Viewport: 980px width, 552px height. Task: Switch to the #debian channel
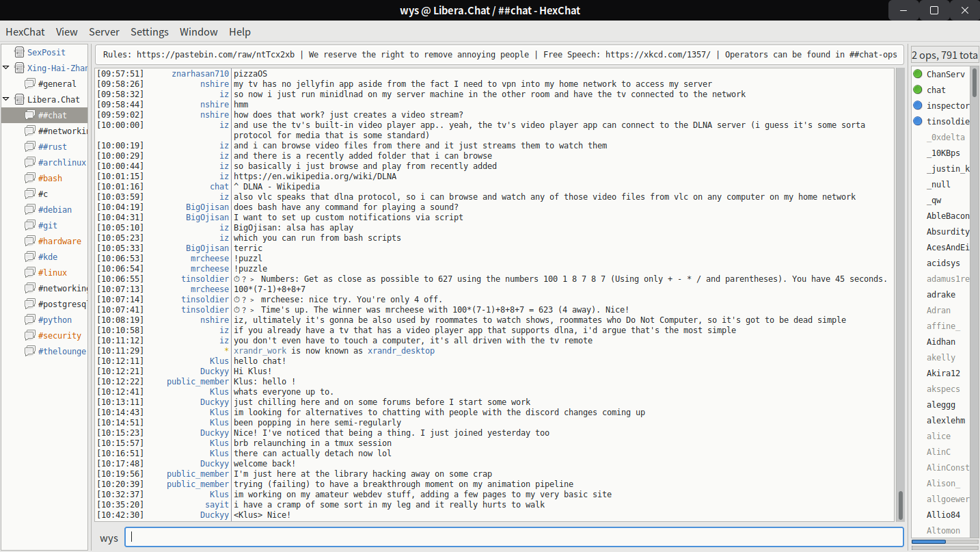tap(55, 209)
